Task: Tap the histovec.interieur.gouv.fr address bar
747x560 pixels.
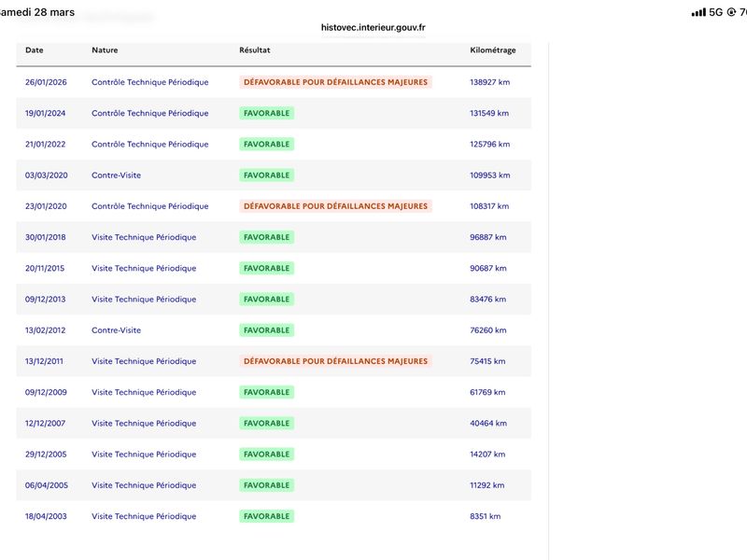Action: pos(373,28)
